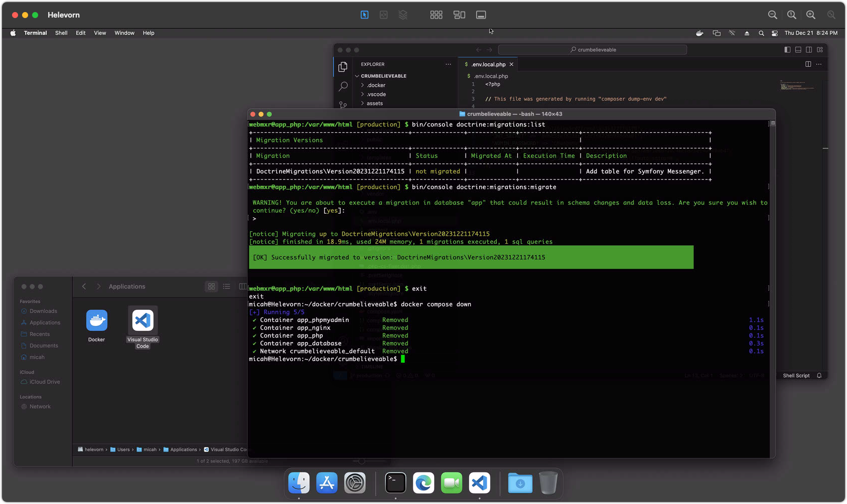Toggle the secondary side bar in VS Code

[809, 50]
